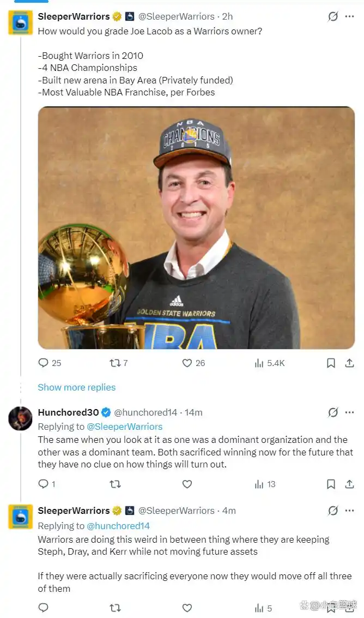
Task: Share the Hunchored30 reply
Action: pos(349,484)
